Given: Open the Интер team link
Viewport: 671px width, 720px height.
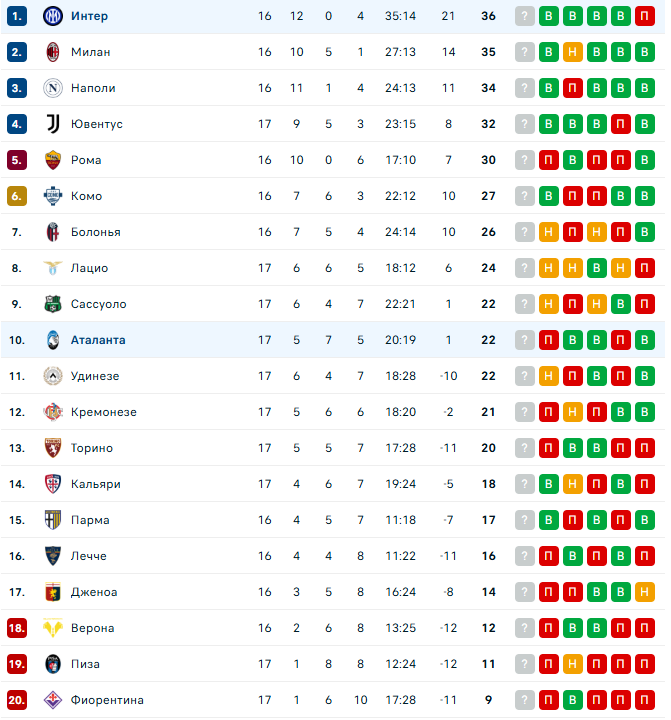Looking at the screenshot, I should [89, 16].
